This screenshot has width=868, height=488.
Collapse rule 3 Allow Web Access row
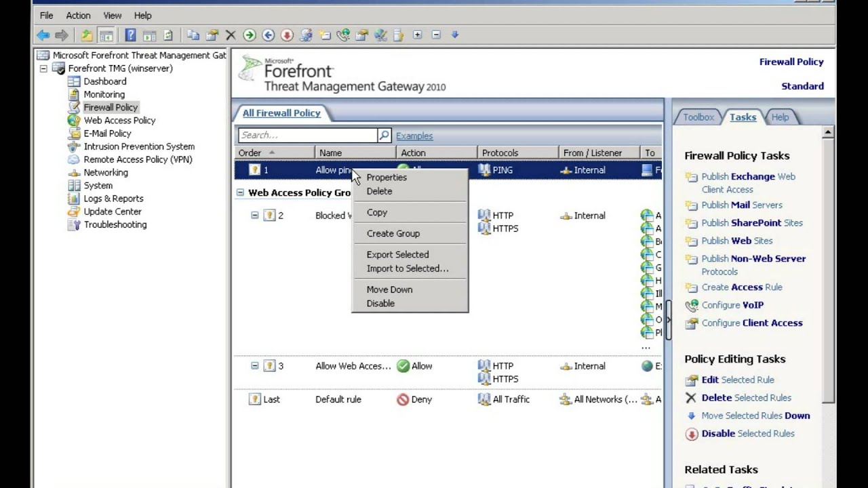255,366
